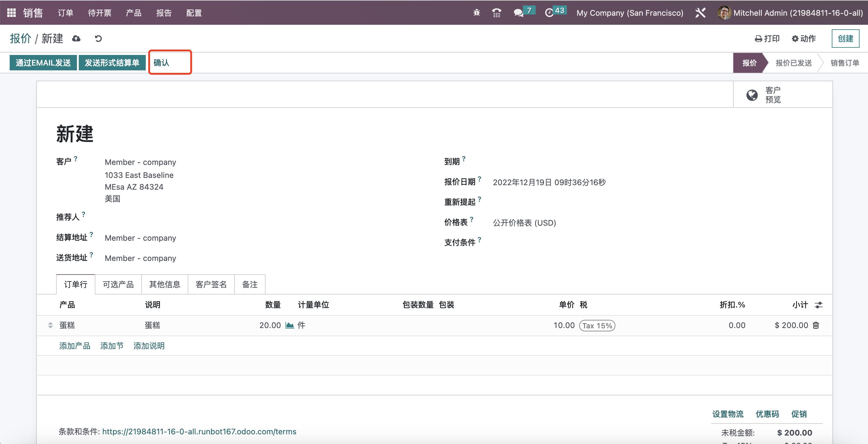Click the customer preview globe icon
The height and width of the screenshot is (444, 868).
tap(752, 95)
